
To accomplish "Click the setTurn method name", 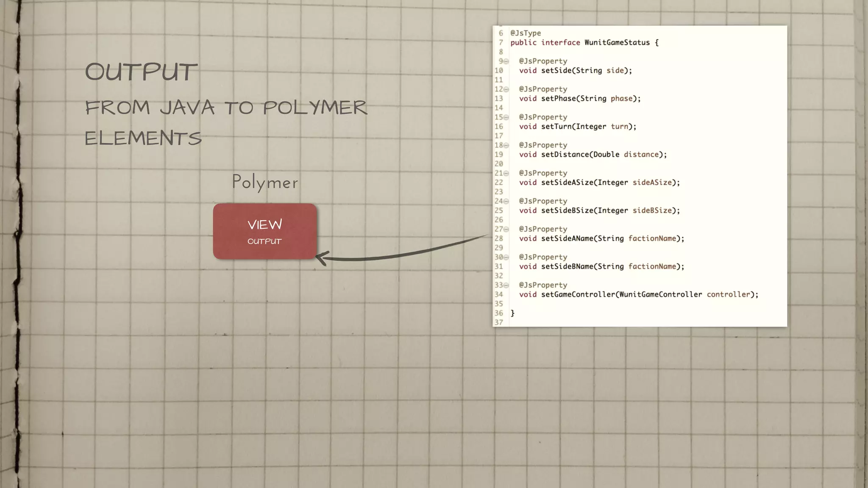I will [556, 126].
